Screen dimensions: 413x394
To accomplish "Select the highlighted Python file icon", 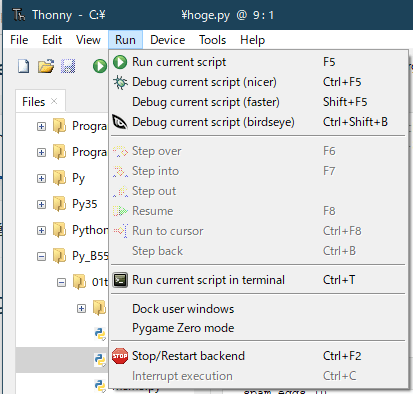I will click(x=100, y=360).
